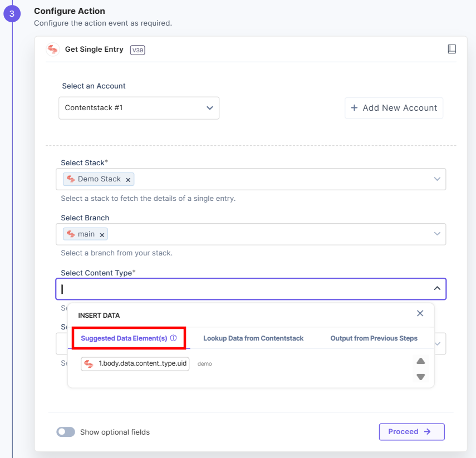Image resolution: width=476 pixels, height=458 pixels.
Task: Click the info icon on Suggested Data Element(s)
Action: 173,338
